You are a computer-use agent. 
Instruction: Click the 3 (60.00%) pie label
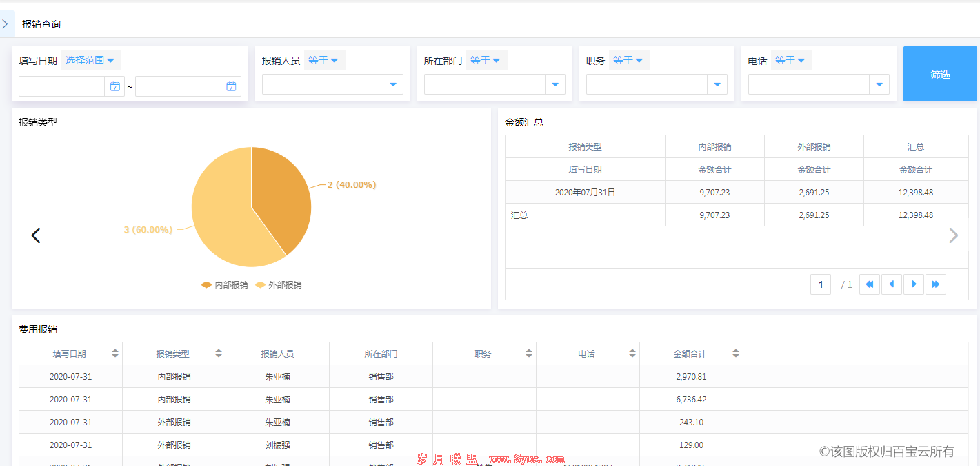[148, 229]
